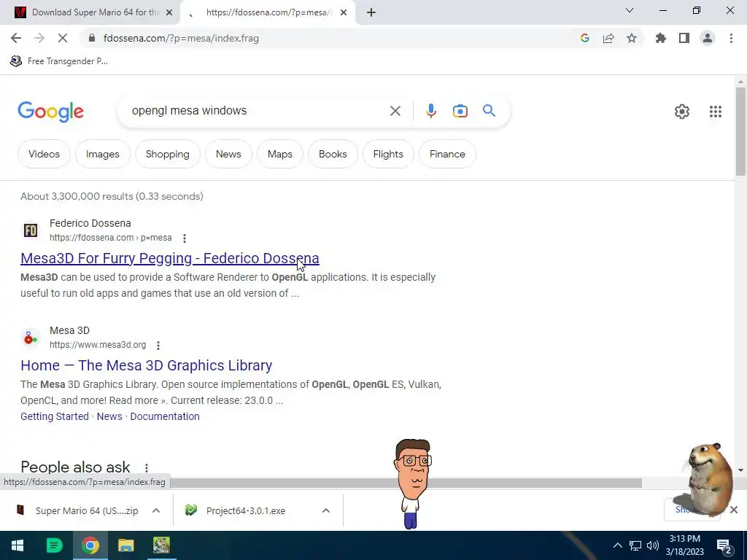Click the vertical page scrollbar thumb

(740, 131)
